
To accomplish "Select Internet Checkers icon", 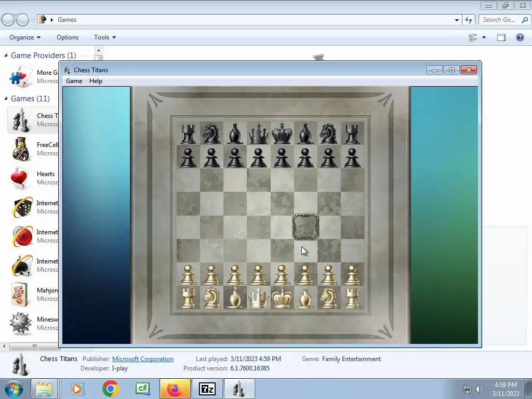I will [22, 236].
